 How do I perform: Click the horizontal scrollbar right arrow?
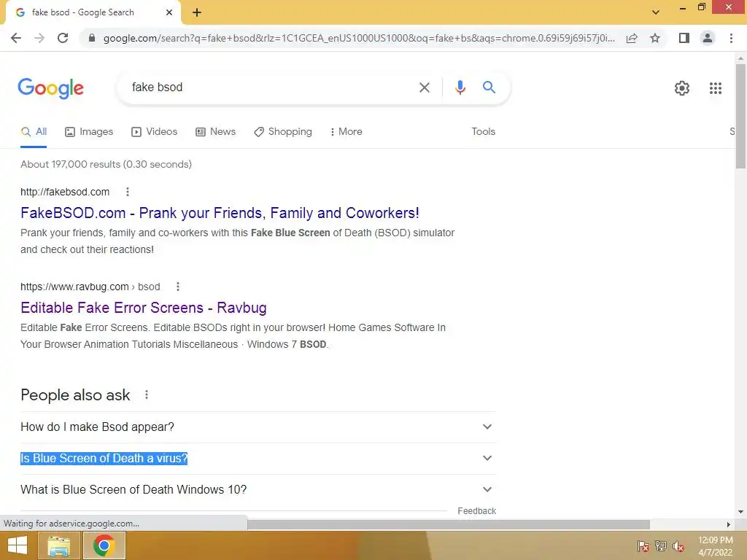(x=729, y=524)
